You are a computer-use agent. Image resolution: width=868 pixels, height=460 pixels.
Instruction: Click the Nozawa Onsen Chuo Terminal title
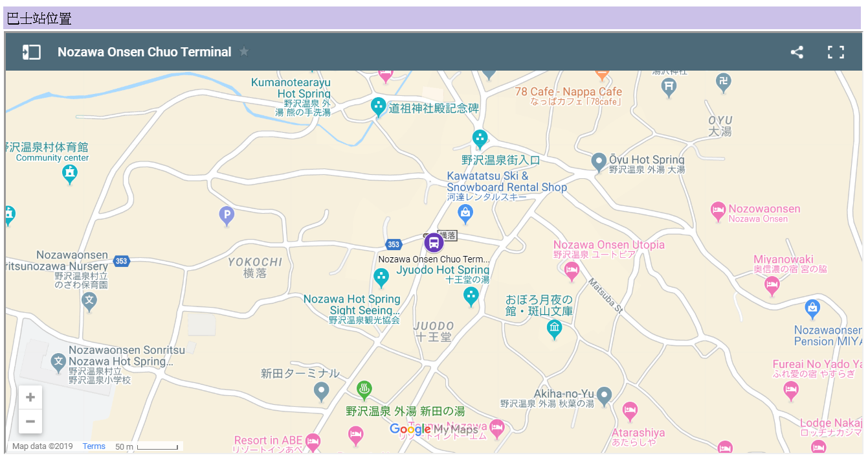[144, 52]
